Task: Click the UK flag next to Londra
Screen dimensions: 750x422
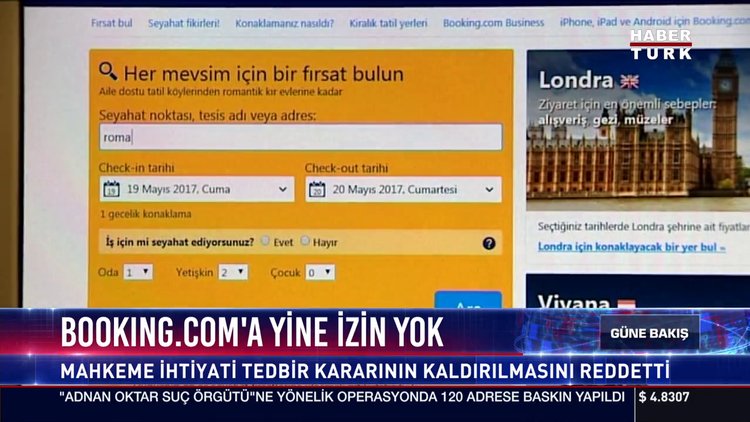Action: [x=629, y=82]
